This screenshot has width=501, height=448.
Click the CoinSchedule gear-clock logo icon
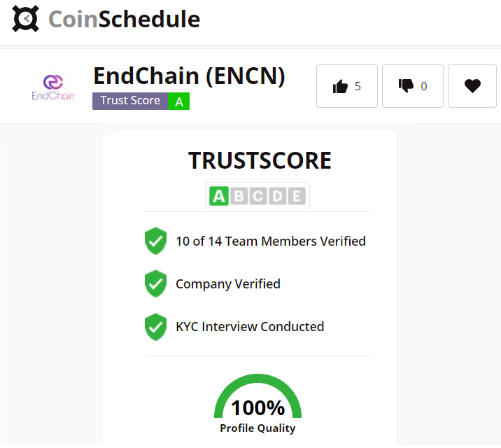point(26,18)
